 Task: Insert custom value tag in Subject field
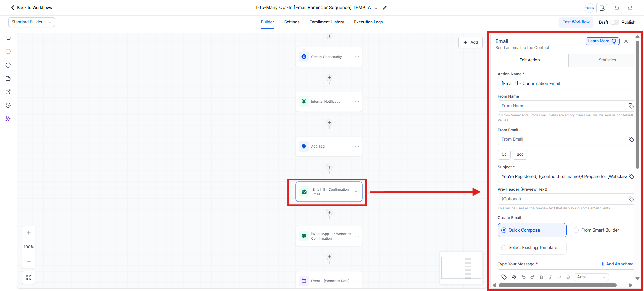point(631,177)
